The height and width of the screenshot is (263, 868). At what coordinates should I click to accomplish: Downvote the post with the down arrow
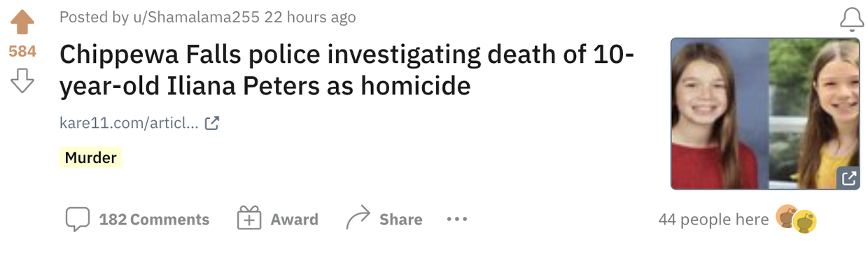pyautogui.click(x=23, y=81)
